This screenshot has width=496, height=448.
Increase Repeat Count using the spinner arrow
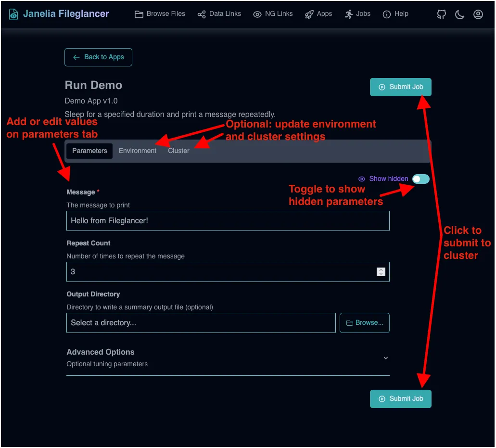coord(381,270)
